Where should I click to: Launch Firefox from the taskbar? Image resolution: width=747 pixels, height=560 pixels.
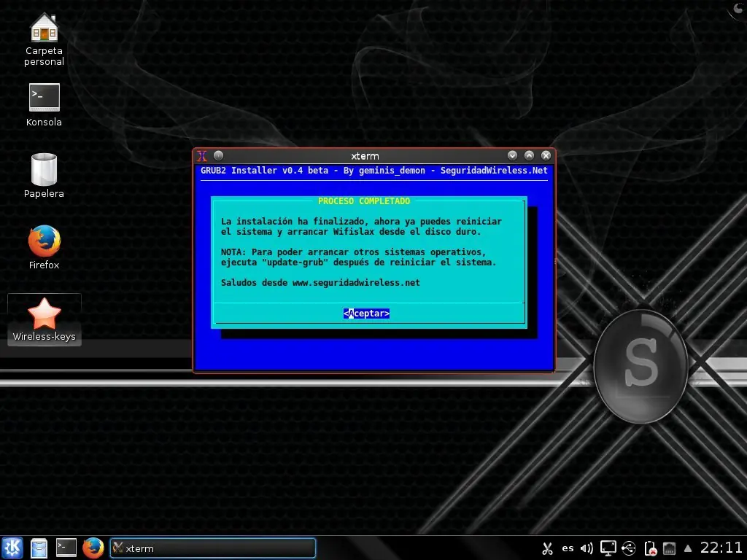point(93,548)
